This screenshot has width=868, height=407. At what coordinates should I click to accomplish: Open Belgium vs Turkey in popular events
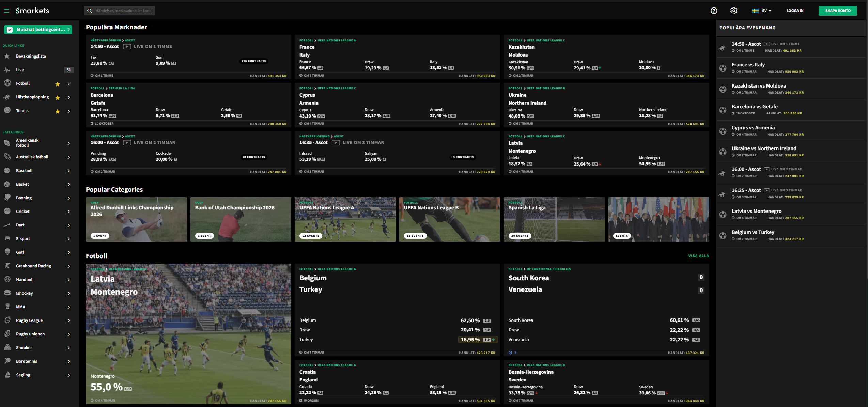(x=790, y=235)
